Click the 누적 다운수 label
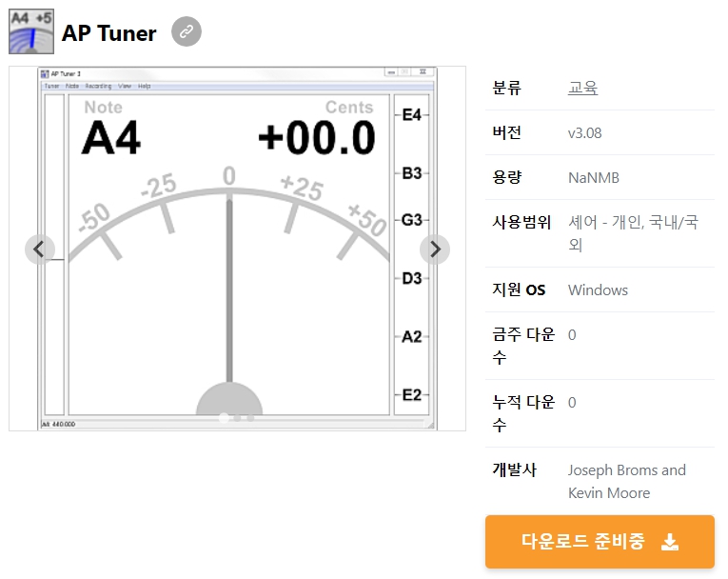Image resolution: width=728 pixels, height=579 pixels. [x=523, y=413]
